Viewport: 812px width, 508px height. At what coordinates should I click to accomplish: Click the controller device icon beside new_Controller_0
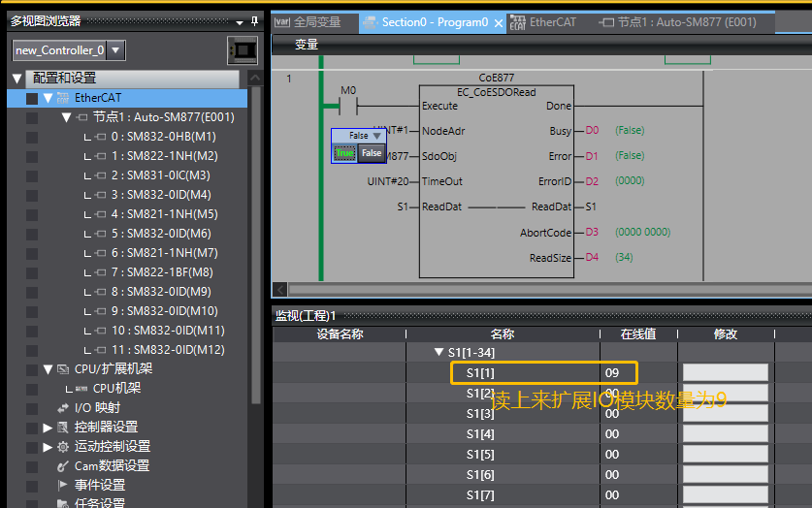click(243, 50)
